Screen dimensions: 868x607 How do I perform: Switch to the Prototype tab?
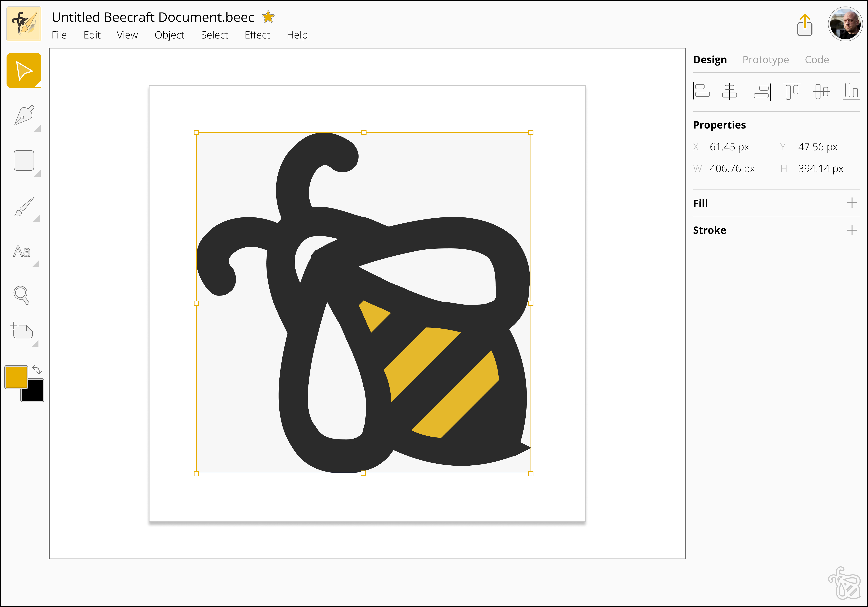coord(765,59)
